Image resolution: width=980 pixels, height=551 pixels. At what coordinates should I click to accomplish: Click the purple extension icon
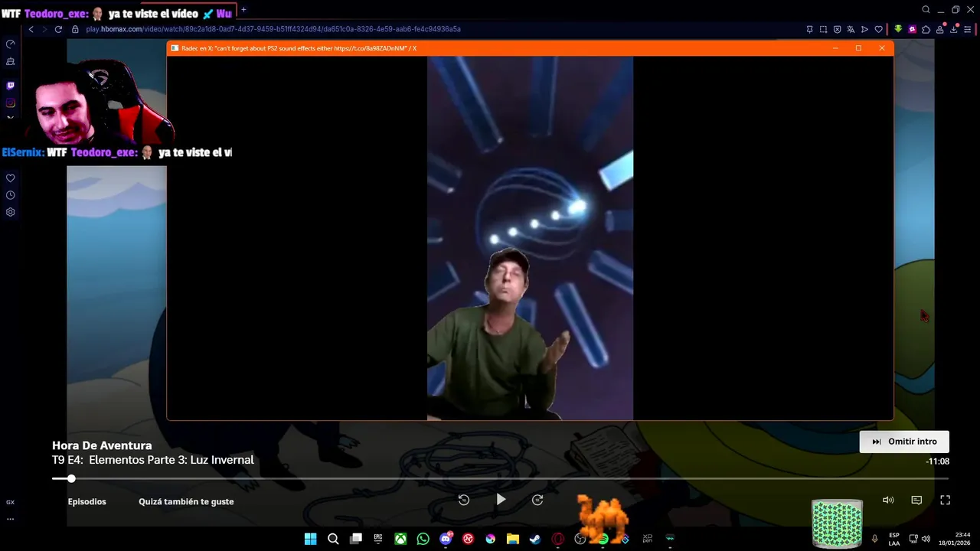pos(912,29)
